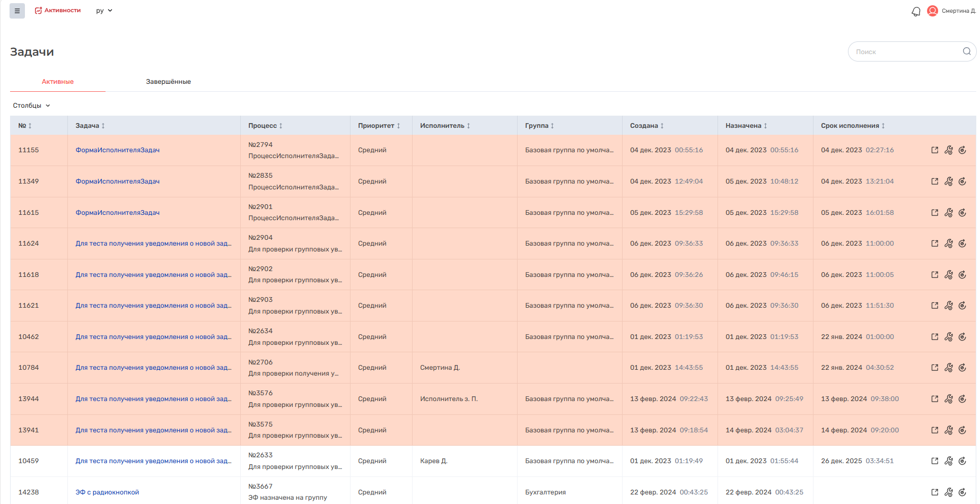
Task: Open task link in row 10459
Action: (153, 461)
